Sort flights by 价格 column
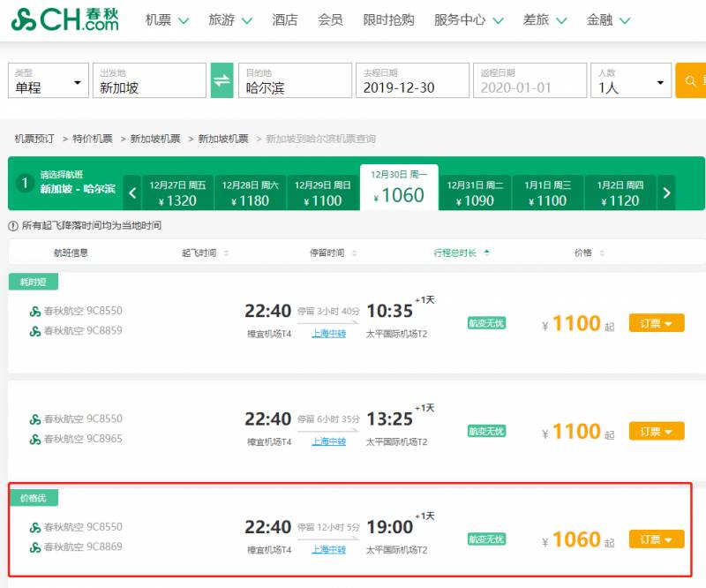The image size is (706, 588). pyautogui.click(x=589, y=253)
